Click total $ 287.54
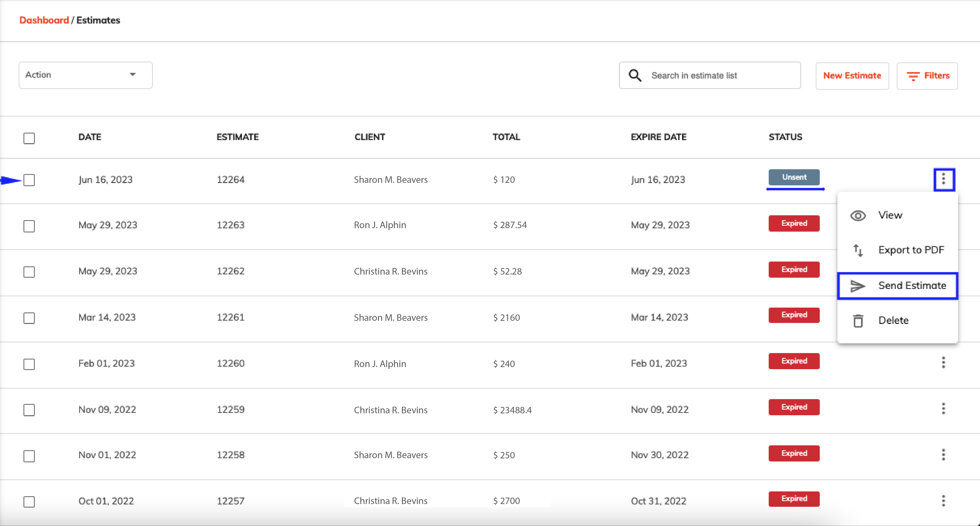Image resolution: width=980 pixels, height=526 pixels. tap(510, 225)
